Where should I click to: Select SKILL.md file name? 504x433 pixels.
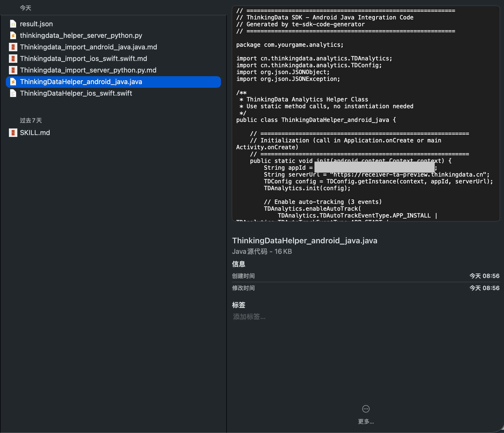[35, 133]
